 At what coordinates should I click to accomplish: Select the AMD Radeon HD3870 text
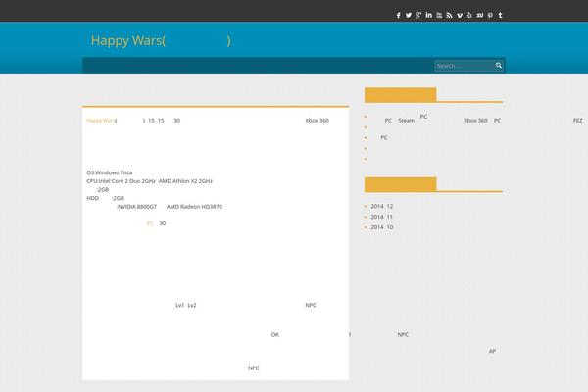(x=194, y=207)
